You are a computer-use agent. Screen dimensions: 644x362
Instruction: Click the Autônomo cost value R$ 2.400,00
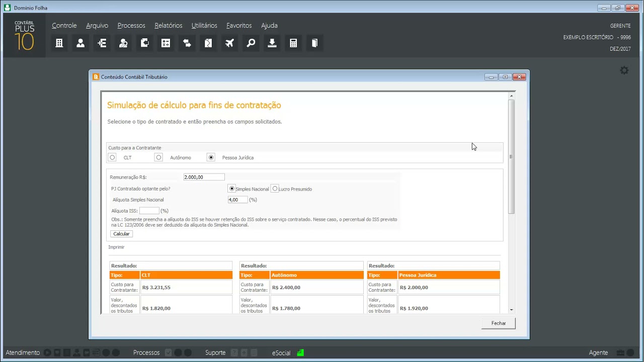point(286,288)
